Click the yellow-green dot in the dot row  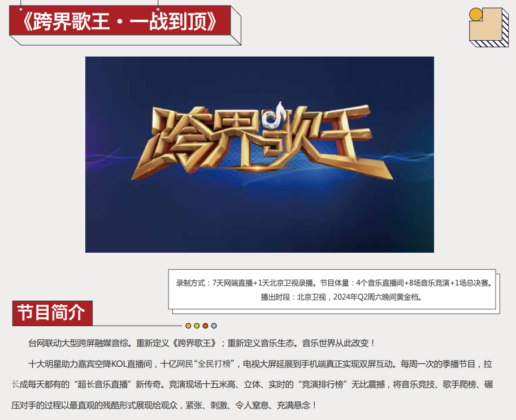coord(197,326)
